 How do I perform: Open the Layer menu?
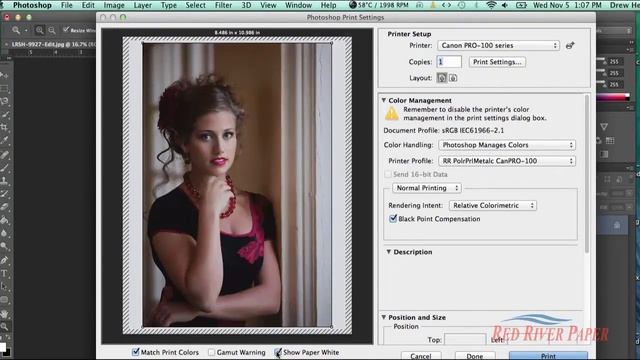[x=142, y=5]
